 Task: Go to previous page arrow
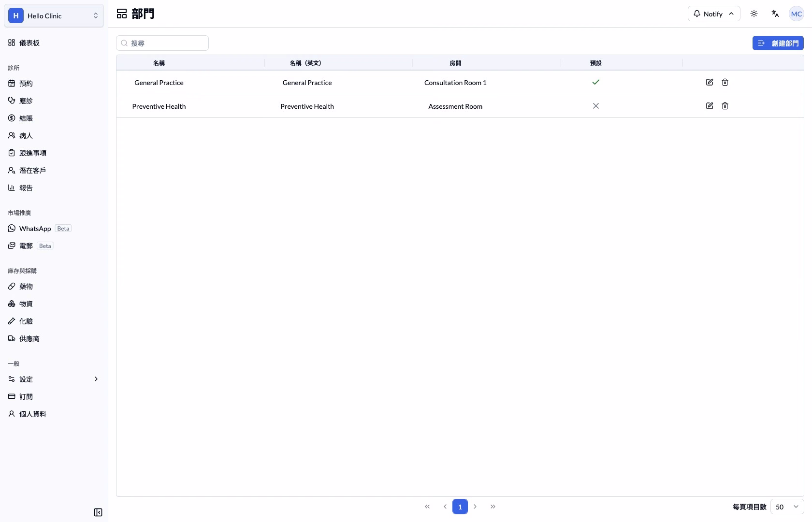pyautogui.click(x=445, y=507)
